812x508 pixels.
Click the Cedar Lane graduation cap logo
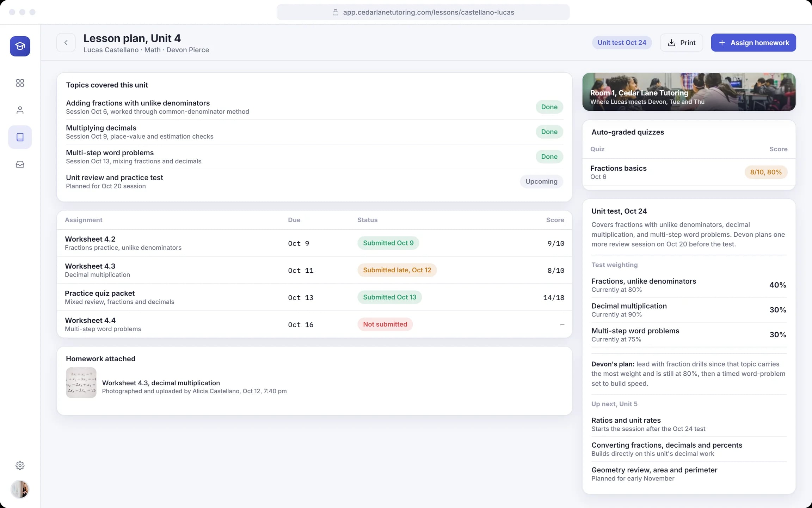[20, 46]
